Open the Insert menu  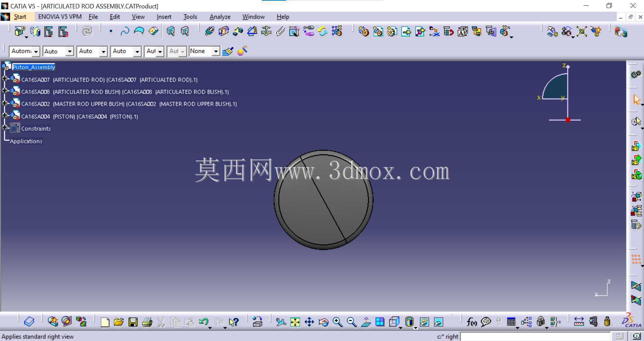click(x=164, y=17)
